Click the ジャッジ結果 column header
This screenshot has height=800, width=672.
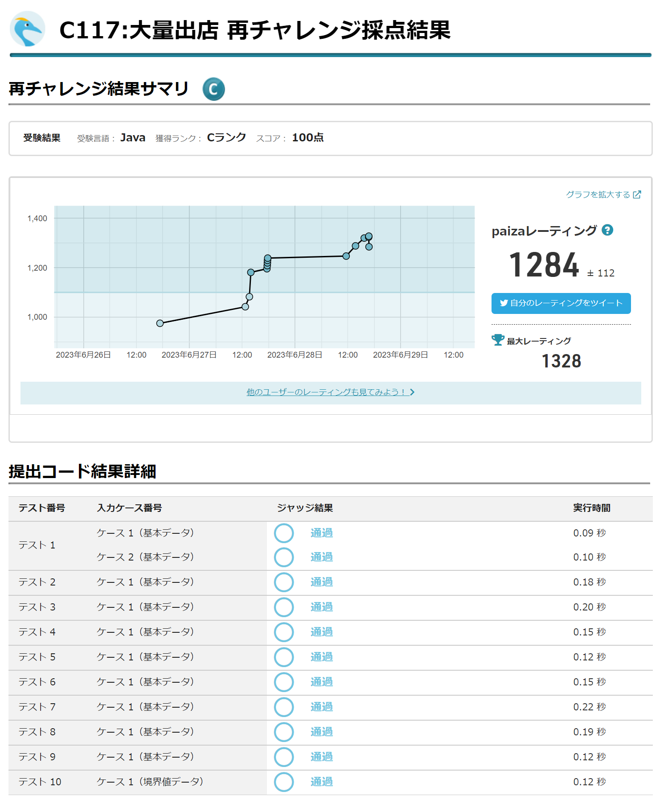tap(305, 508)
